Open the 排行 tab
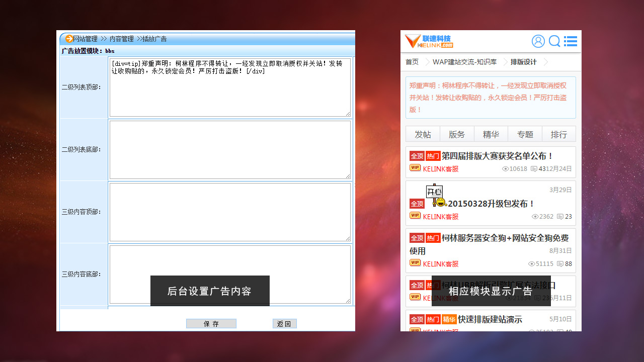 pos(558,134)
